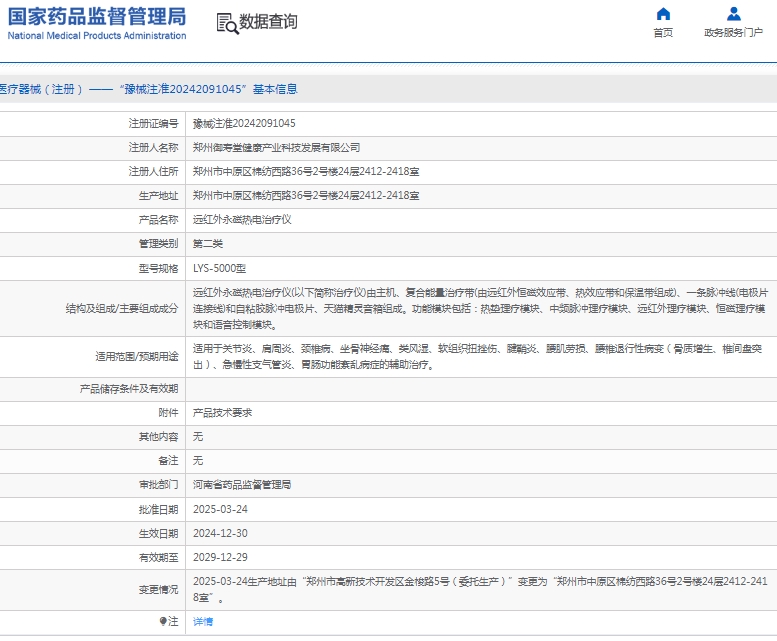Image resolution: width=777 pixels, height=641 pixels.
Task: Select product name 远红外永磁热电治疗仪
Action: (x=242, y=219)
